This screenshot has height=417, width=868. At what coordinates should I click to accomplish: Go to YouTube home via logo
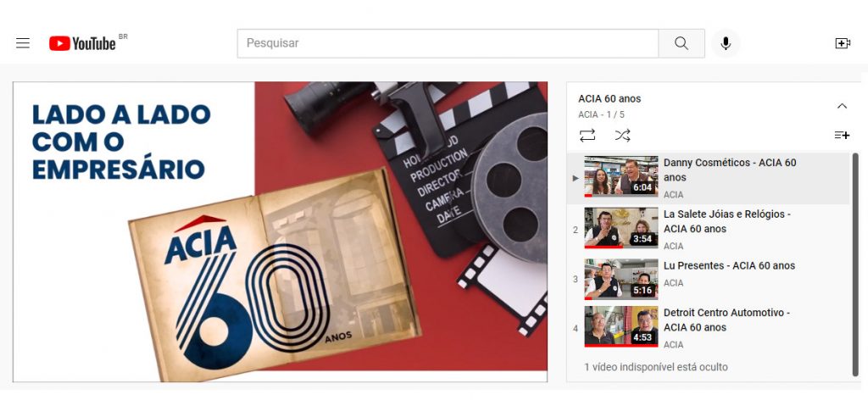(82, 43)
